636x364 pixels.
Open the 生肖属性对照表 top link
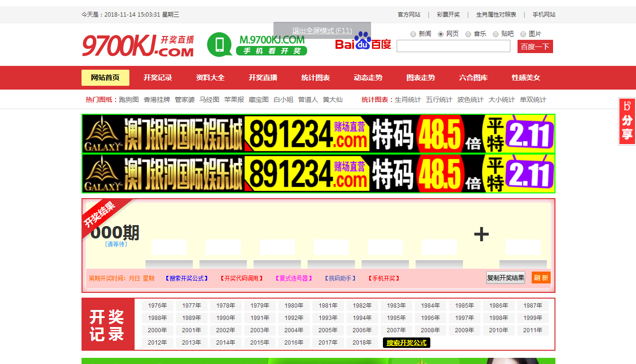point(496,15)
